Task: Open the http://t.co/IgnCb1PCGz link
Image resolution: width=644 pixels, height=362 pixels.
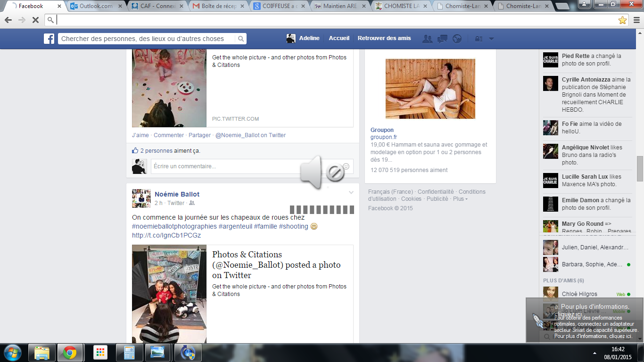Action: pos(166,235)
